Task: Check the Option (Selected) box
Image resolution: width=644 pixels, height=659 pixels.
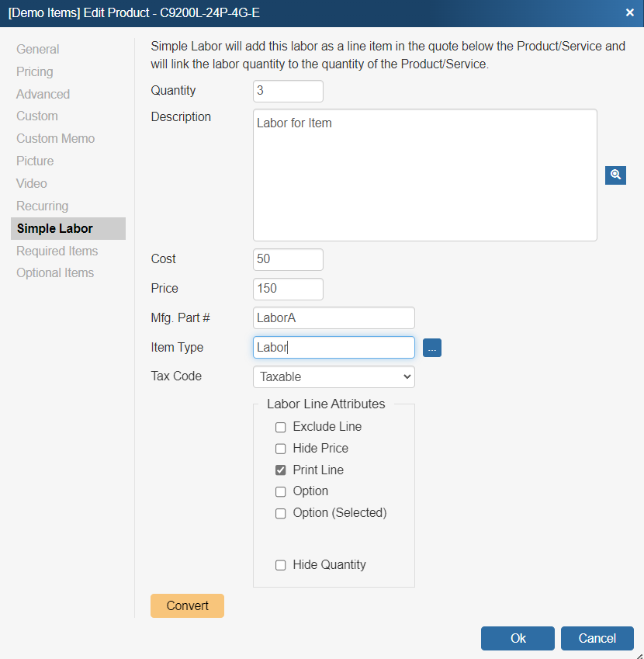Action: (281, 513)
